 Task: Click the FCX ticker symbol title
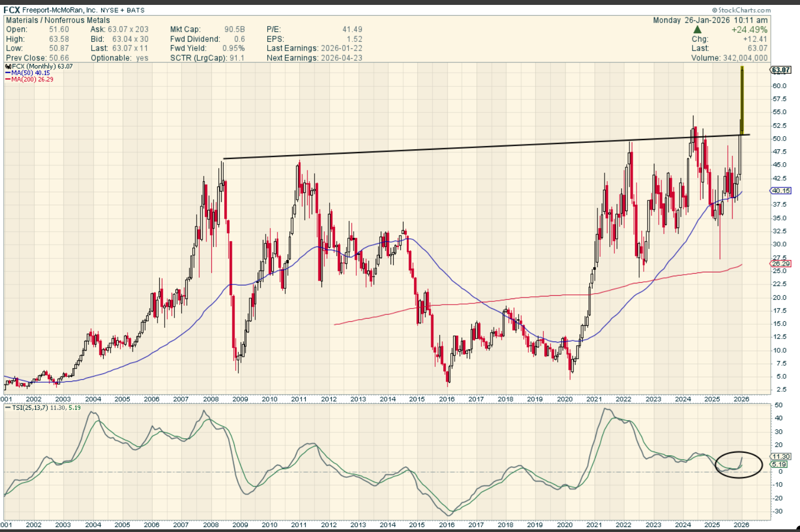tap(11, 10)
